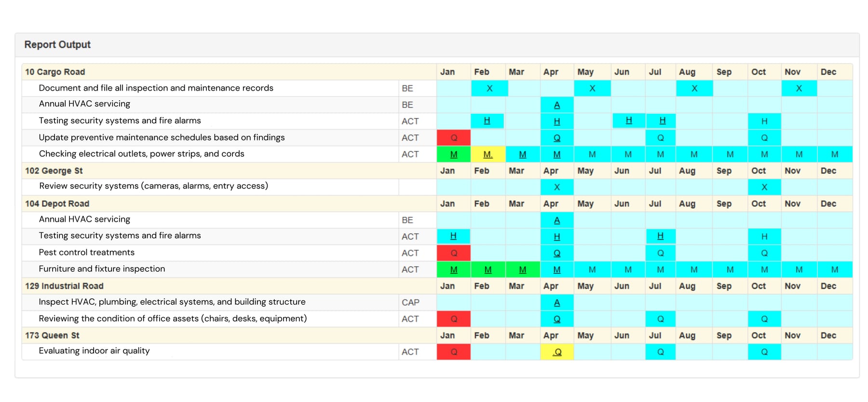This screenshot has width=868, height=402.
Task: Click the 'Report Output' panel heading
Action: pos(57,44)
